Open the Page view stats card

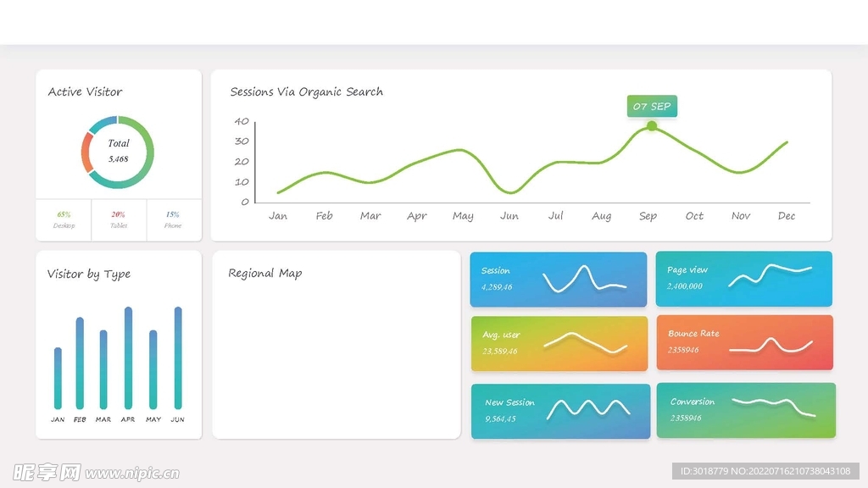[743, 279]
